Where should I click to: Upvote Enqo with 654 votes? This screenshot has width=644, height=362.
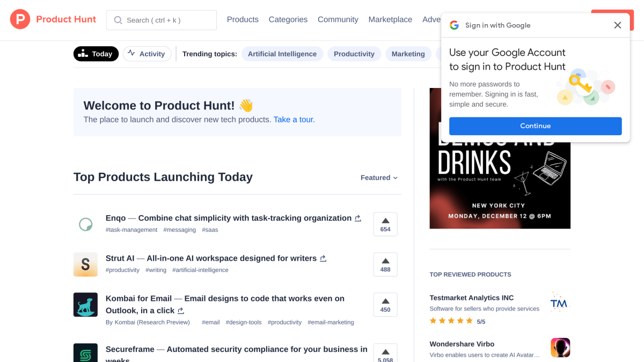[x=385, y=224]
